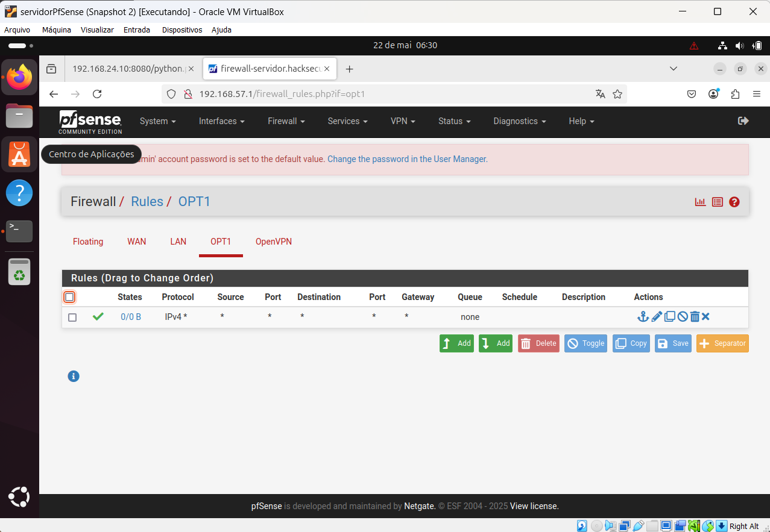The image size is (770, 532).
Task: Switch to the OpenVPN rules tab
Action: tap(274, 242)
